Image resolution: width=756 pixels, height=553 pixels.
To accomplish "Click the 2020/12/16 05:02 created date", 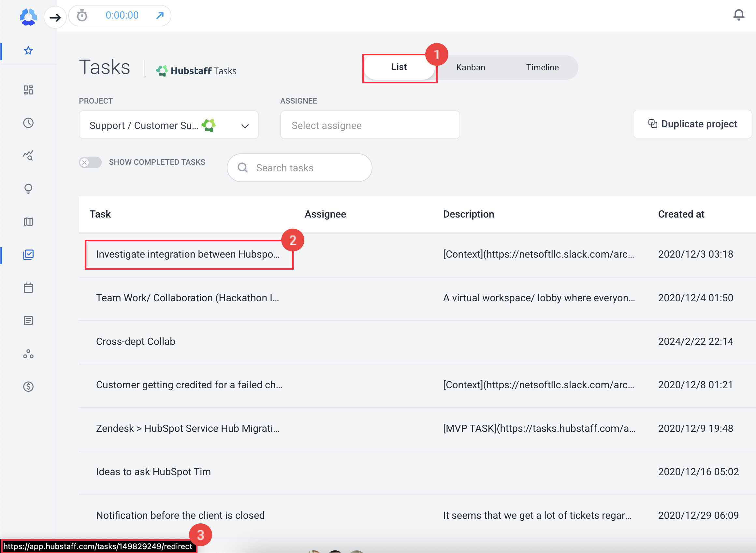I will tap(698, 472).
